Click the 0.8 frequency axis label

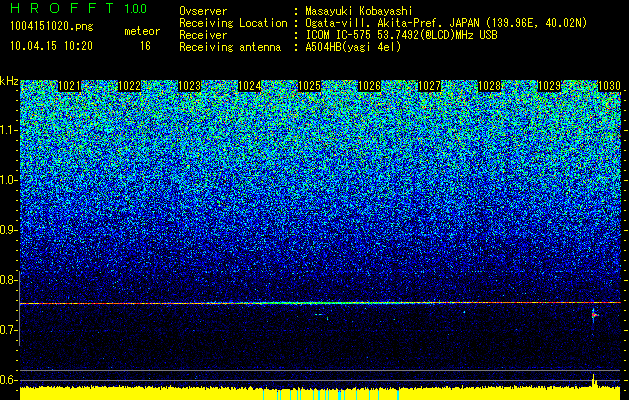pos(8,280)
